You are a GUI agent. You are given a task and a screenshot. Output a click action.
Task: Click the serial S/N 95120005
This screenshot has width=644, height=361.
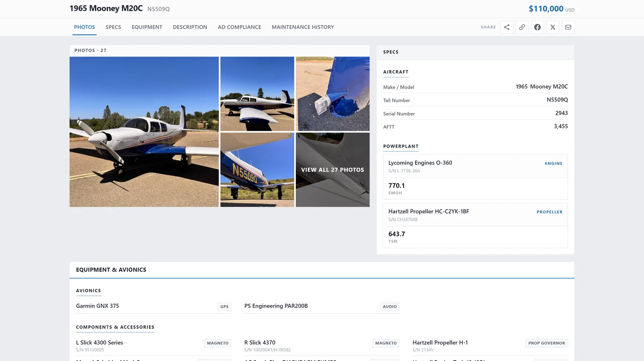tap(90, 350)
